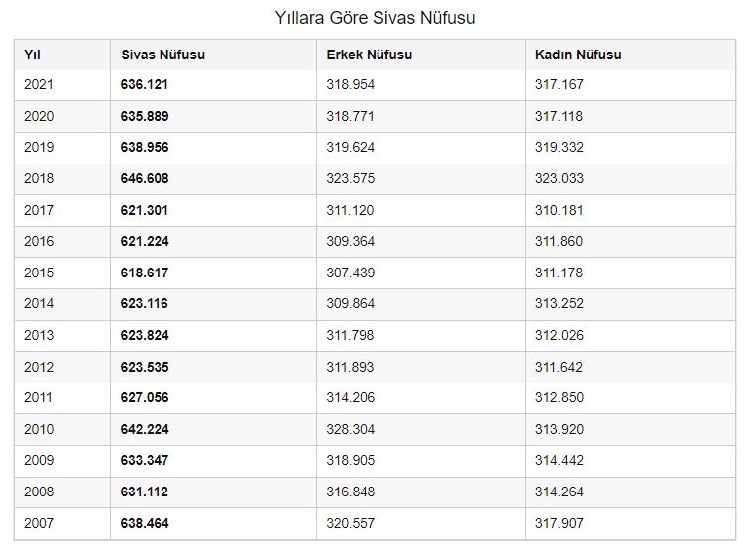Click the 2018 total population 646.608
756x547 pixels.
[145, 179]
